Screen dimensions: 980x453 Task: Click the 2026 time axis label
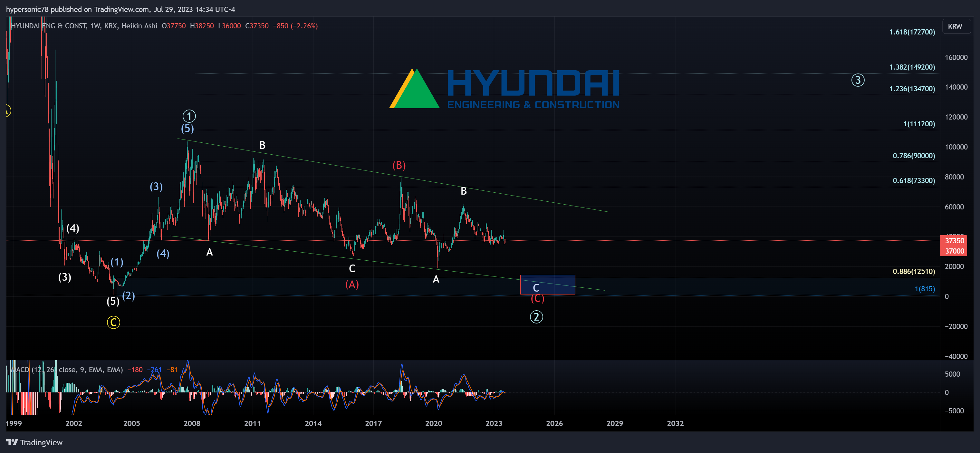click(x=554, y=423)
